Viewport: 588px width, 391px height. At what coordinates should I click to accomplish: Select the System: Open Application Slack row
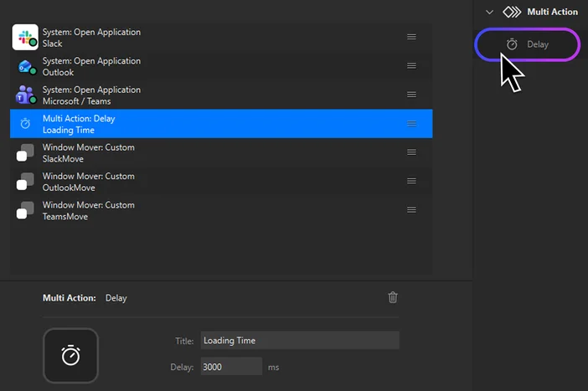[x=221, y=37]
